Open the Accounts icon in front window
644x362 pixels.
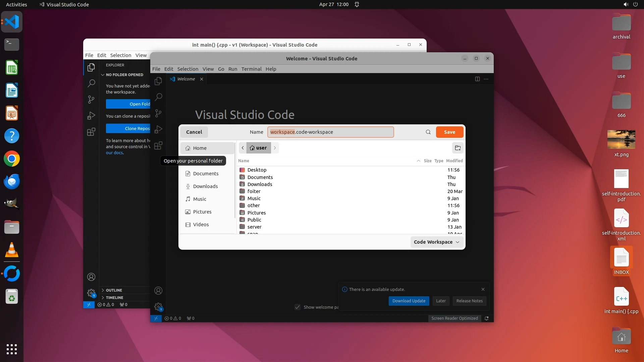[x=158, y=291]
